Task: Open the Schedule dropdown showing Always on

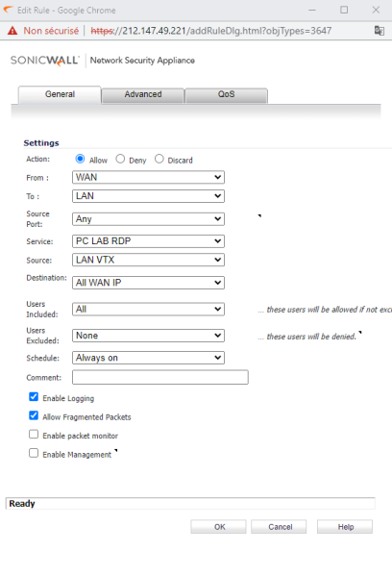Action: [x=148, y=358]
